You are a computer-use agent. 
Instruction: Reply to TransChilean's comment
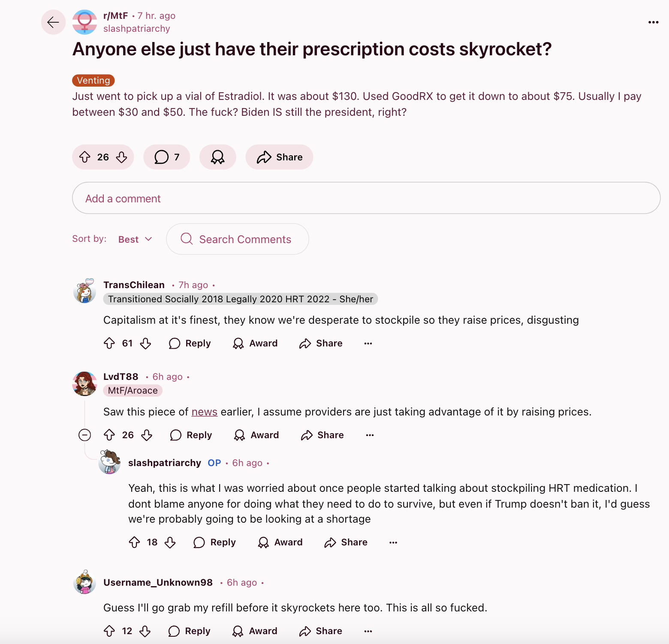pos(190,343)
